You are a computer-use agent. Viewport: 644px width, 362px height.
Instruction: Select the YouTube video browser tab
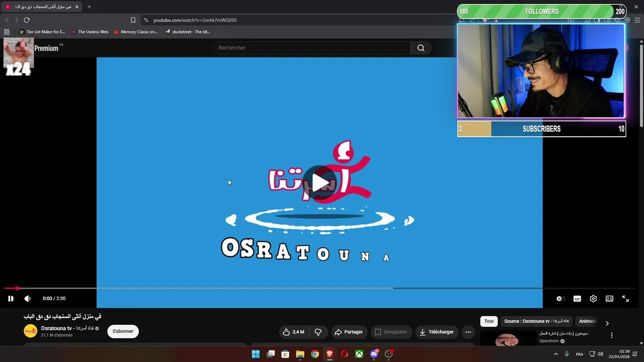click(41, 7)
